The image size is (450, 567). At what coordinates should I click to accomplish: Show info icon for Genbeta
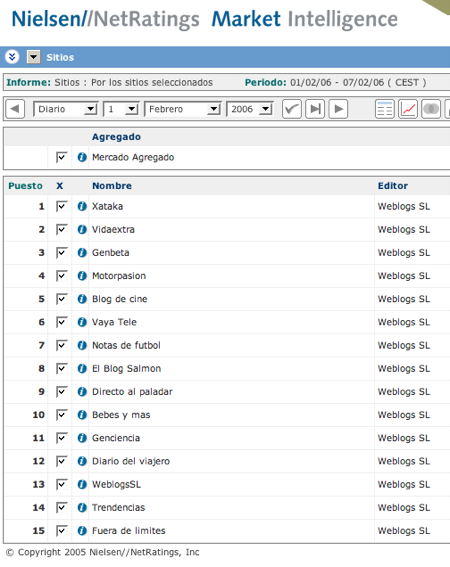[x=82, y=253]
